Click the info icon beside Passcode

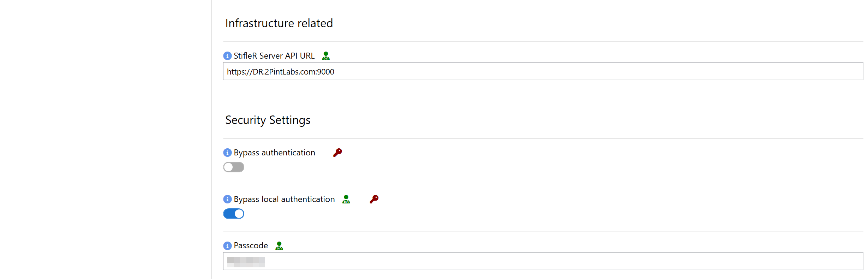point(227,245)
